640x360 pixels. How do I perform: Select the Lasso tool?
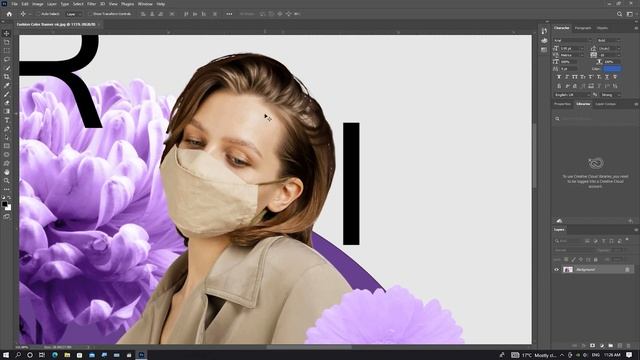coord(7,59)
